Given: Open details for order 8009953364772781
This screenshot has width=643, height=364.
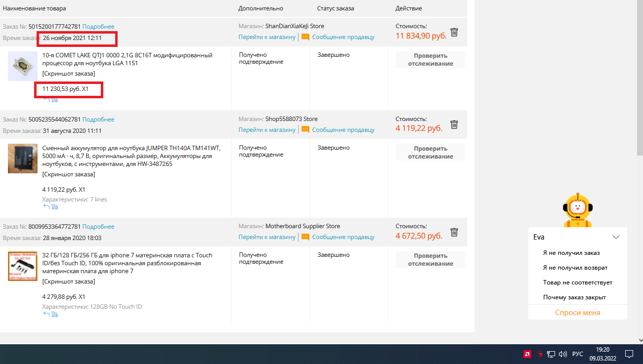Looking at the screenshot, I should [x=98, y=227].
